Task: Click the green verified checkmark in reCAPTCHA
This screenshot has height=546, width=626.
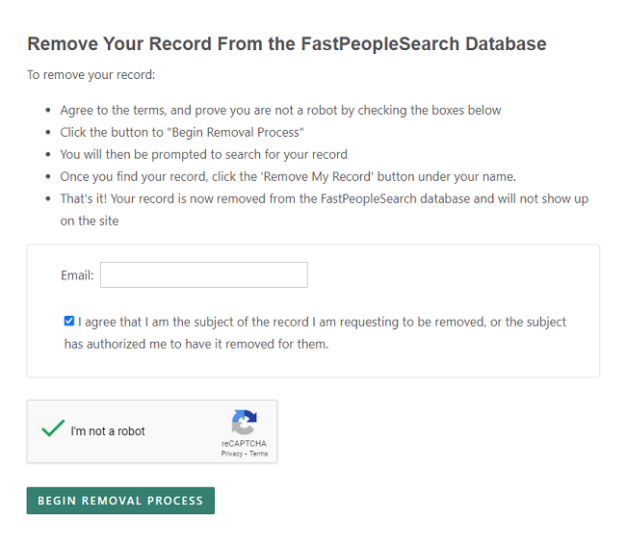Action: click(x=53, y=428)
